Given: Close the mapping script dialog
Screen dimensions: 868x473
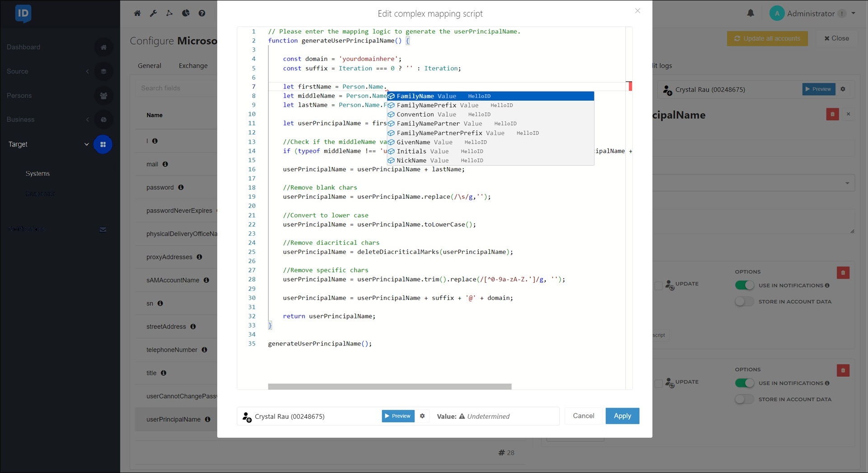Looking at the screenshot, I should pyautogui.click(x=638, y=11).
